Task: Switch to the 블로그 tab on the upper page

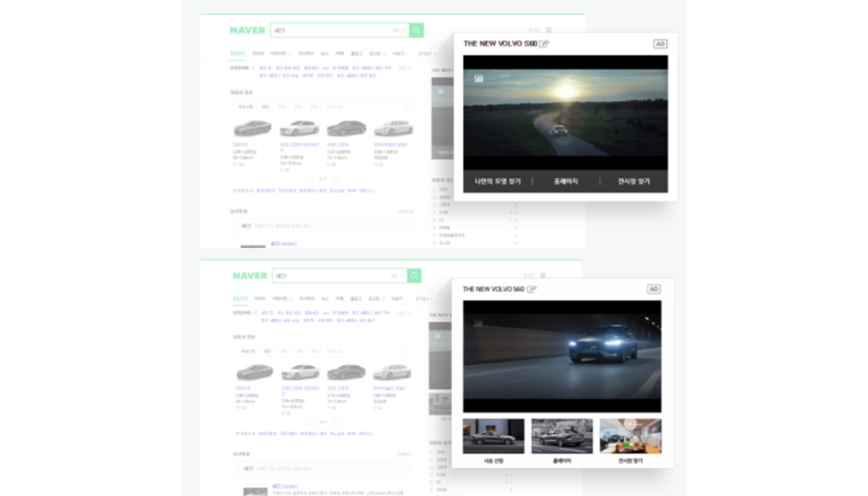Action: pyautogui.click(x=356, y=53)
